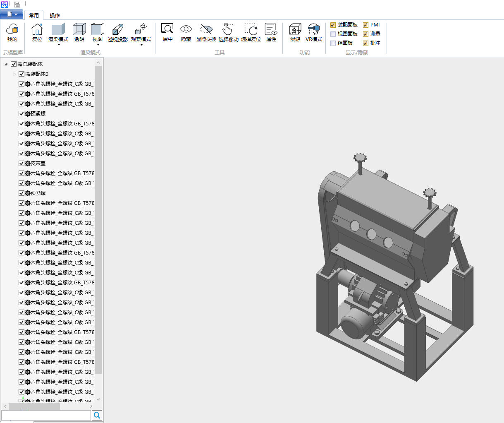Viewport: 504px width, 423px height.
Task: Toggle 透视投影 perspective projection
Action: click(118, 32)
